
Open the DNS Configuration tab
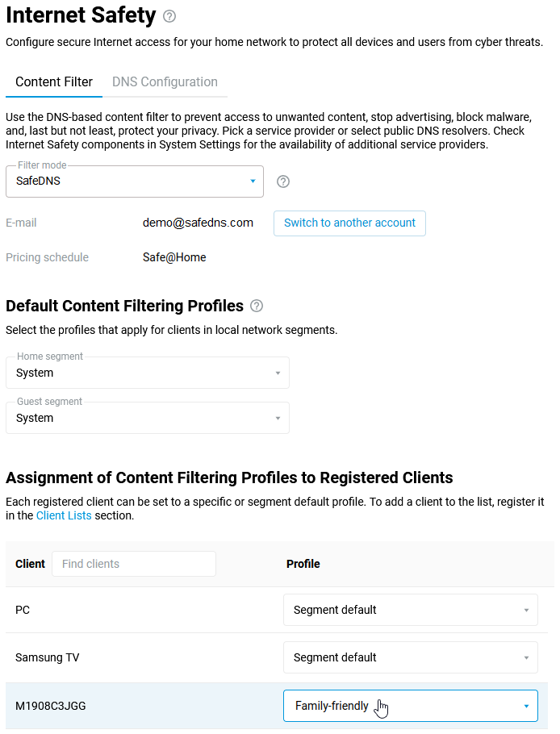tap(165, 82)
